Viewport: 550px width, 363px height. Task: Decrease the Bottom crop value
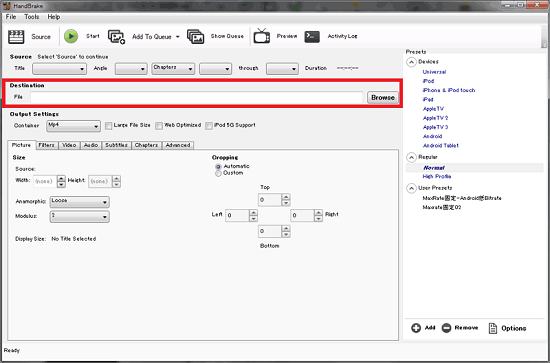pos(286,235)
